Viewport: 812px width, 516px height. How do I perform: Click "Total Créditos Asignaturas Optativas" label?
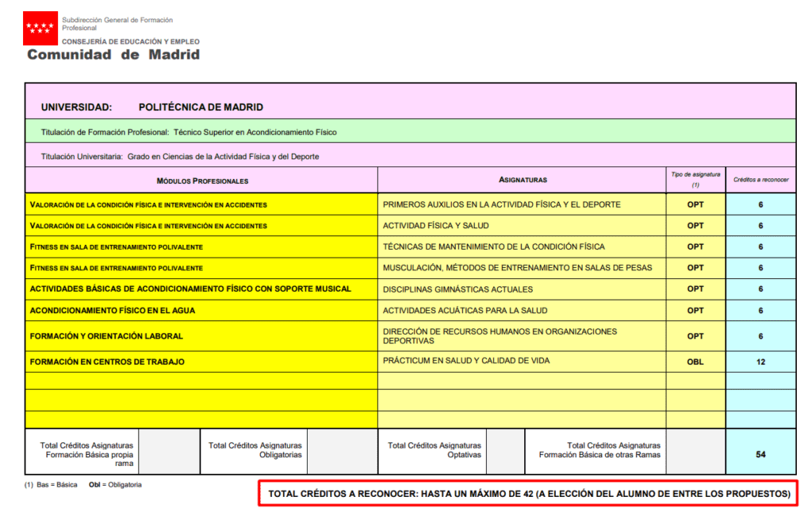point(434,449)
